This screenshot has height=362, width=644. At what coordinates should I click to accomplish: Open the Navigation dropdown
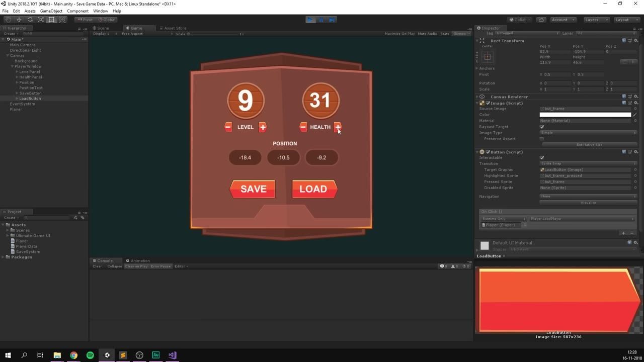(588, 197)
